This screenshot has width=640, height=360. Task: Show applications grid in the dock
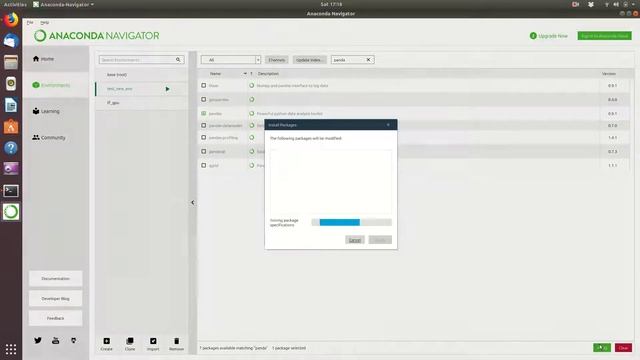[11, 349]
